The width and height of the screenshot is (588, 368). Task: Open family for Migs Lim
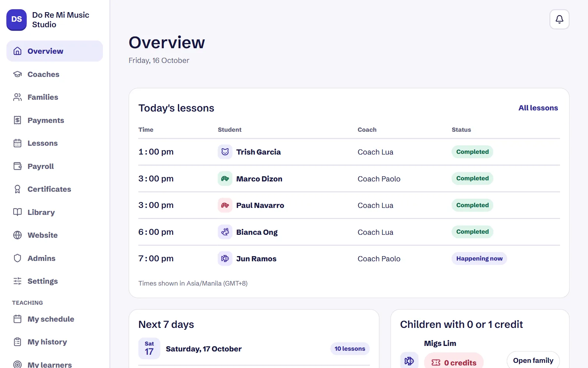[x=533, y=360]
